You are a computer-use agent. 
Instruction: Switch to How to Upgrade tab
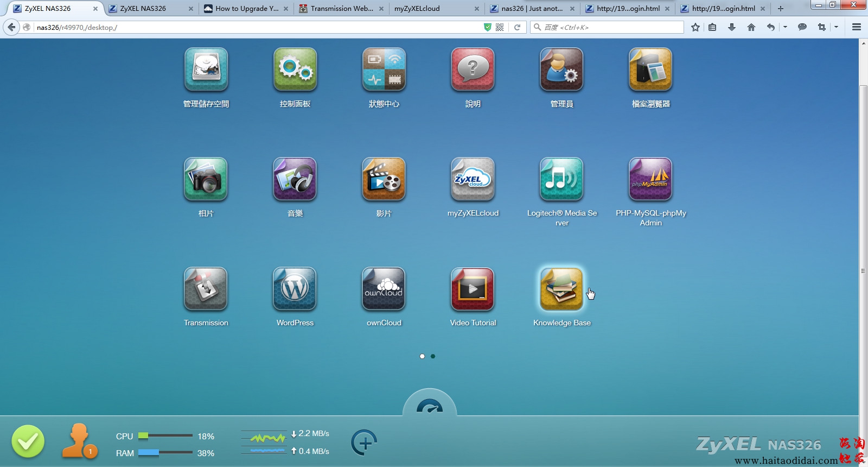click(x=246, y=9)
